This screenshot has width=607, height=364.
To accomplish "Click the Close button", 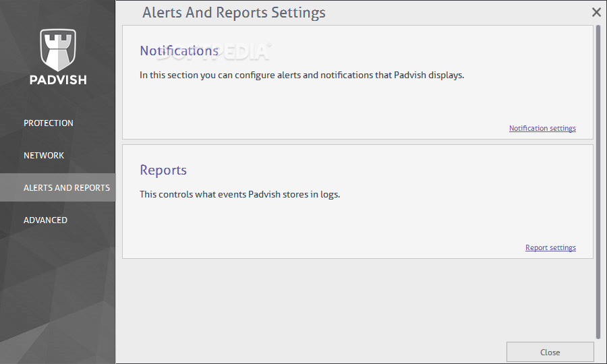I will [x=550, y=352].
